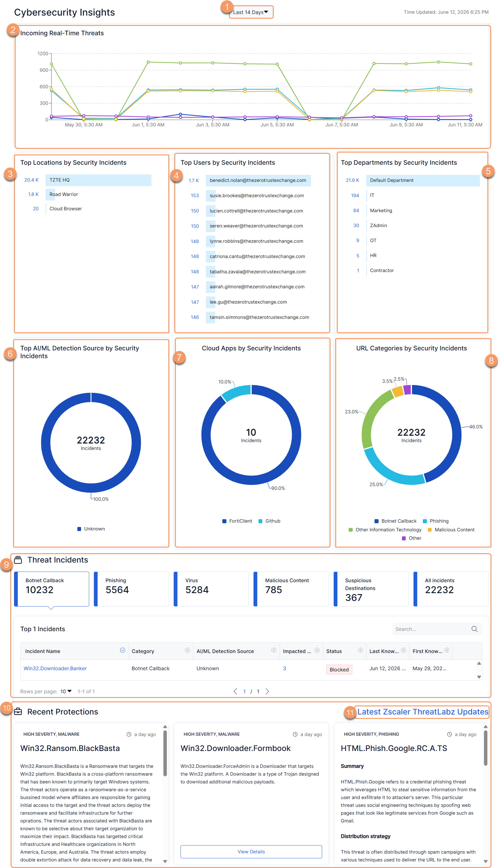Viewport: 498px width, 868px height.
Task: Click the Blocked status badge
Action: 339,670
